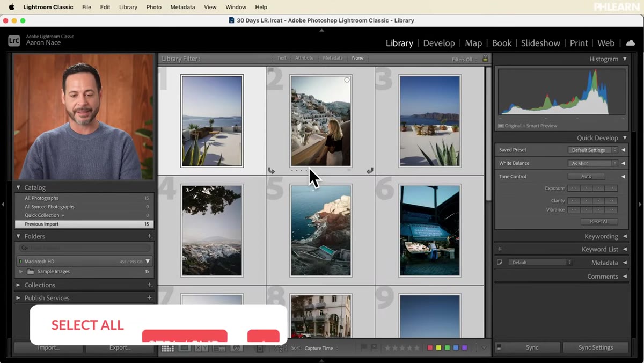Image resolution: width=644 pixels, height=363 pixels.
Task: Open cloud sync status icon
Action: click(x=631, y=43)
